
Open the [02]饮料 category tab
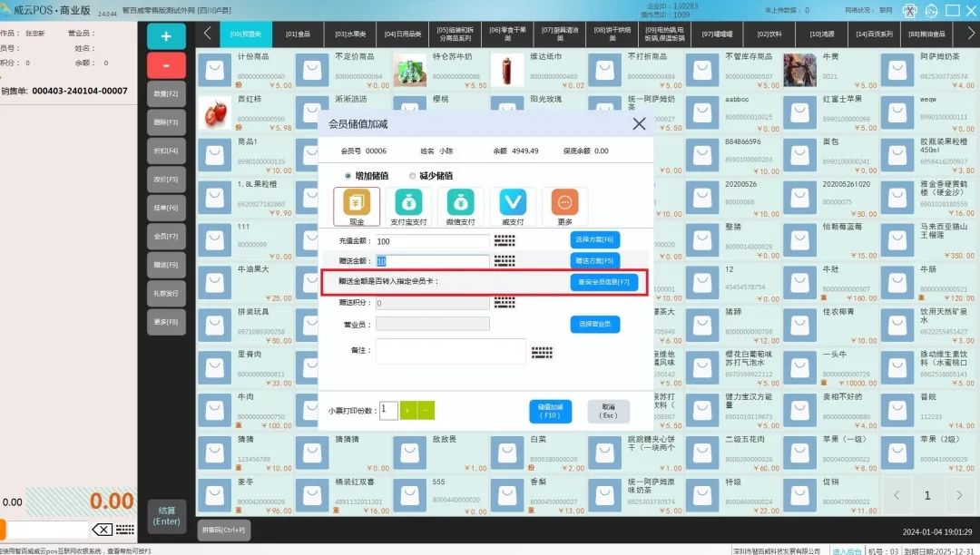pos(769,34)
